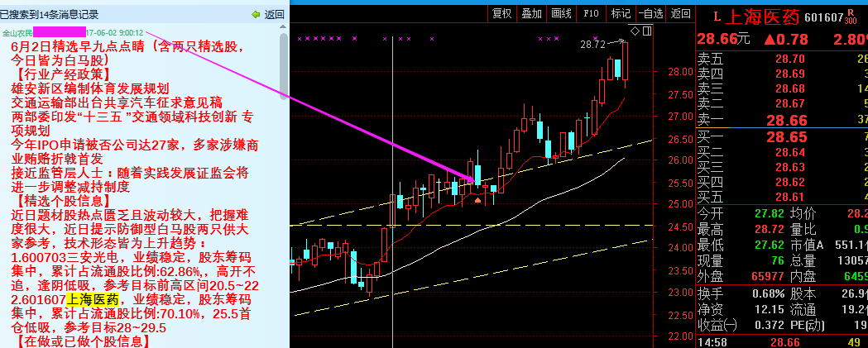Select the 卖一 28.66 order row

point(782,120)
